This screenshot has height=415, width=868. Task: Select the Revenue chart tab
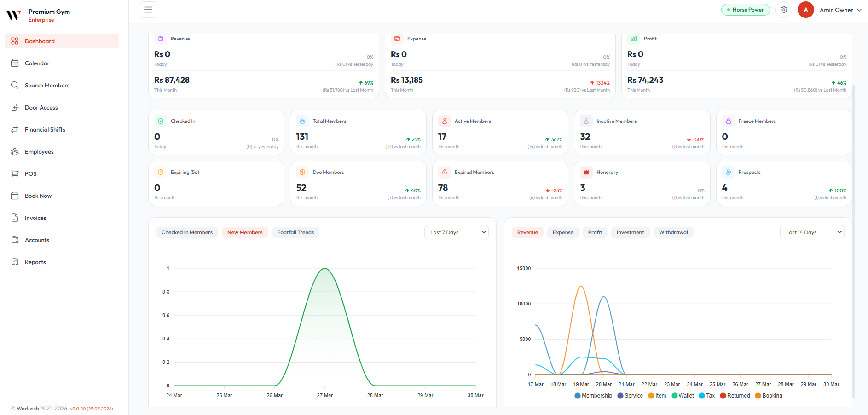(x=527, y=232)
